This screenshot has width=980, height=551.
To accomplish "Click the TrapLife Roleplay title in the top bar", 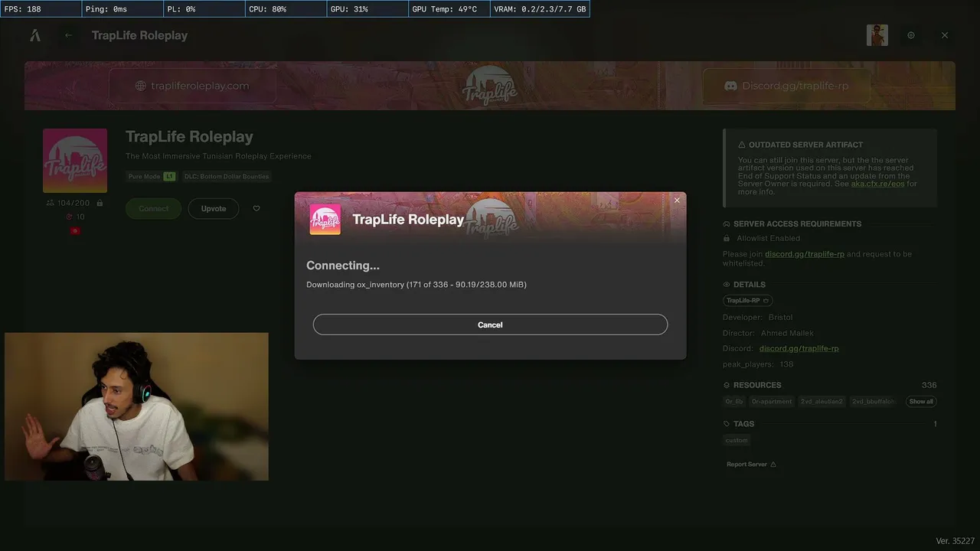I will tap(139, 35).
